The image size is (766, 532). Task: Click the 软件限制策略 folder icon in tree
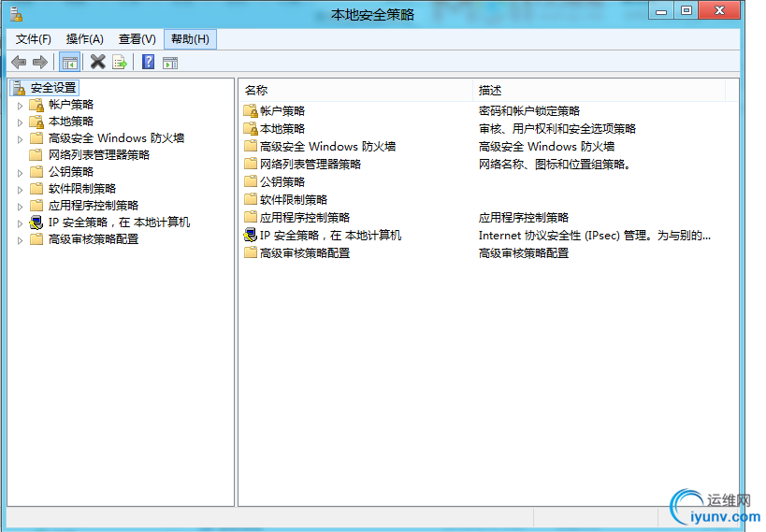click(36, 189)
